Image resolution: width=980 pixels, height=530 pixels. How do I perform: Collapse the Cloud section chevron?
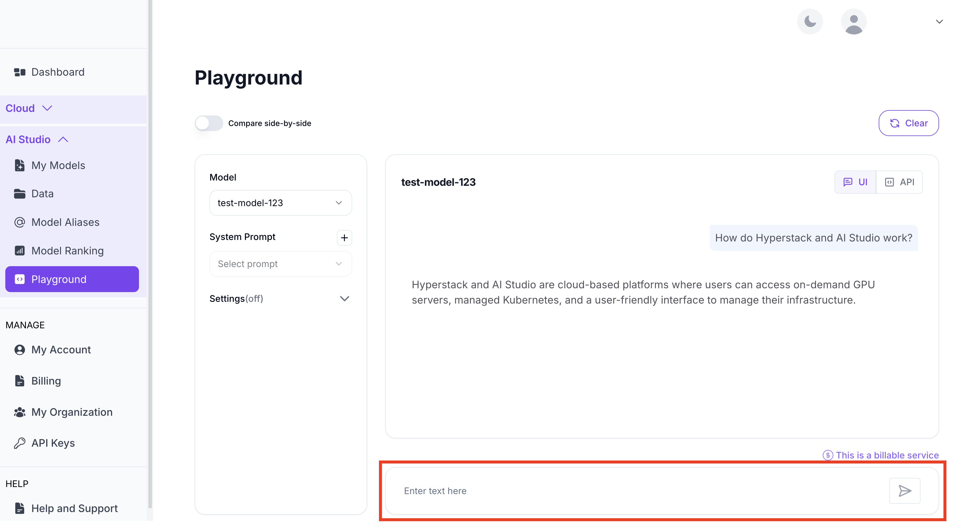[47, 108]
